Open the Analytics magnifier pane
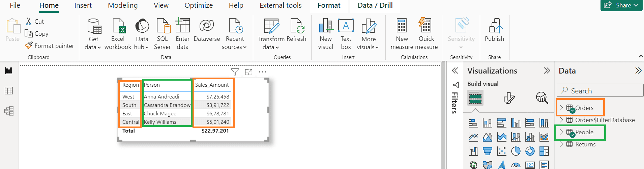The height and width of the screenshot is (169, 644). [x=541, y=98]
